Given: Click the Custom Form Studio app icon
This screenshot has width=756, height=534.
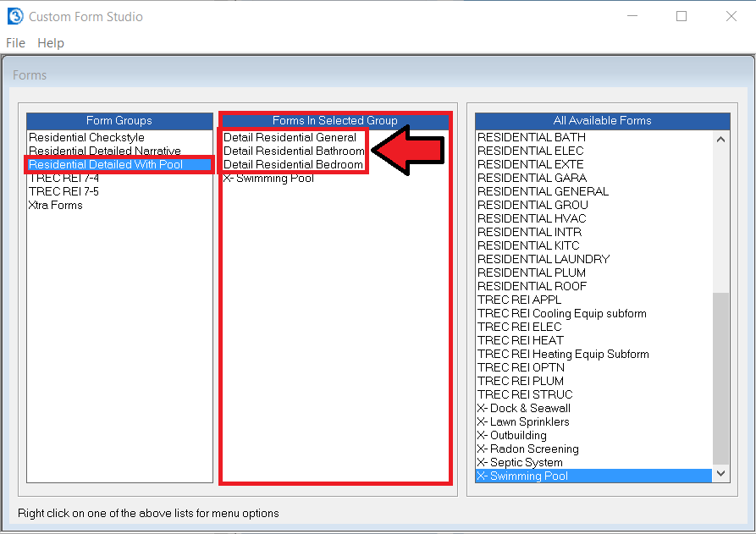Looking at the screenshot, I should (x=15, y=16).
